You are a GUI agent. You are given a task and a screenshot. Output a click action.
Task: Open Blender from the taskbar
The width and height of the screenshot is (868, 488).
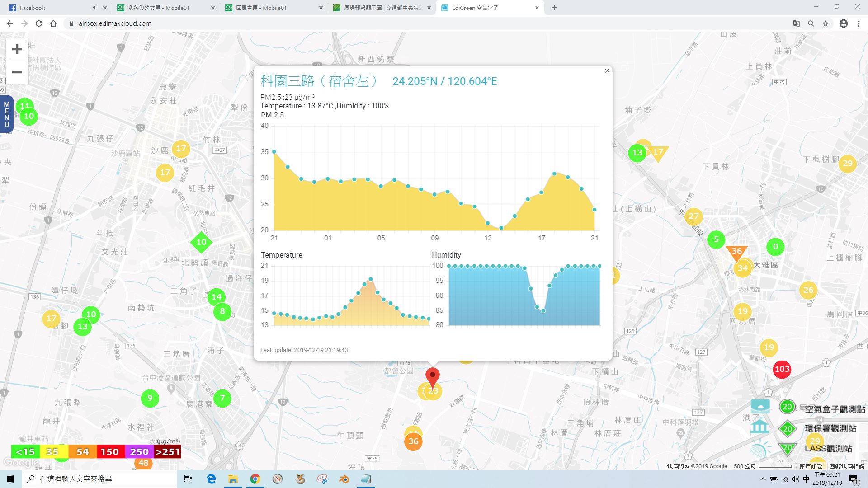click(x=344, y=479)
